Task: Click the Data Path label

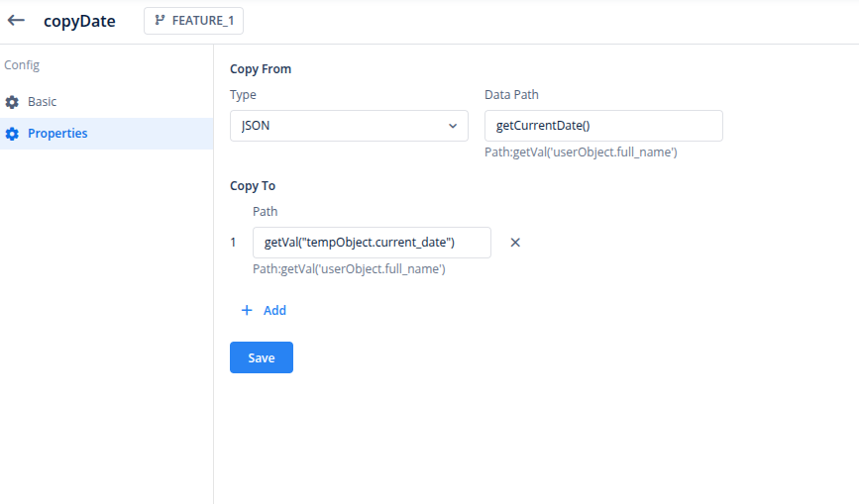Action: coord(511,95)
